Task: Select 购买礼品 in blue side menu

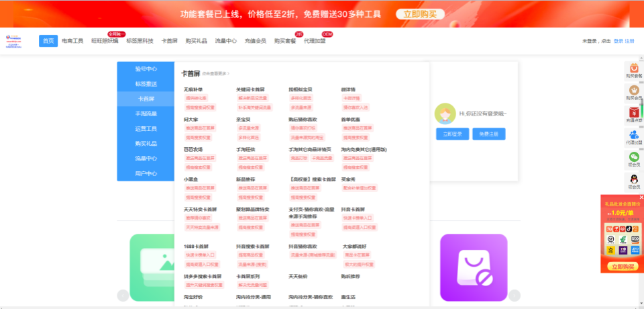Action: tap(146, 144)
